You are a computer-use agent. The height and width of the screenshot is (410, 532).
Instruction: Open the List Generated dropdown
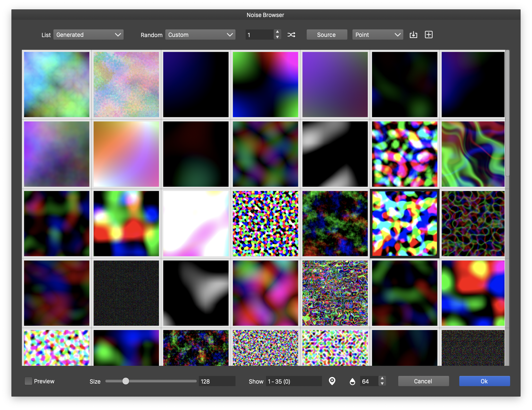88,35
